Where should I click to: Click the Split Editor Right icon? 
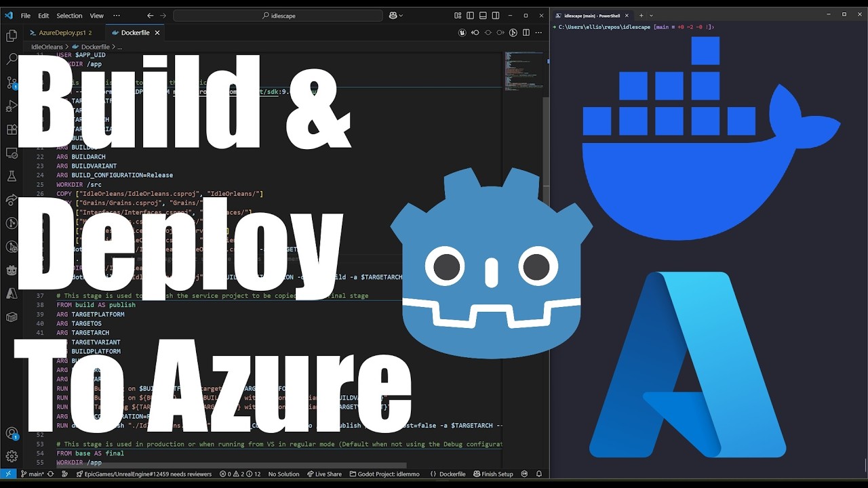pyautogui.click(x=526, y=33)
